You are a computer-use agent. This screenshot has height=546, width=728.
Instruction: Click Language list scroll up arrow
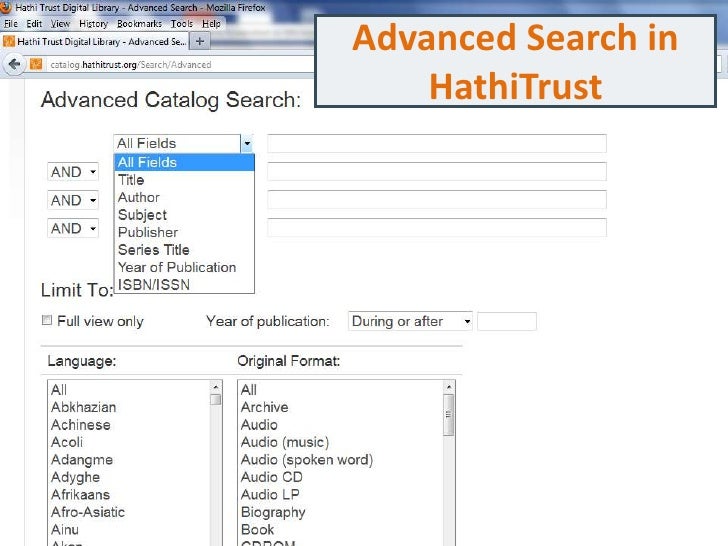click(216, 387)
